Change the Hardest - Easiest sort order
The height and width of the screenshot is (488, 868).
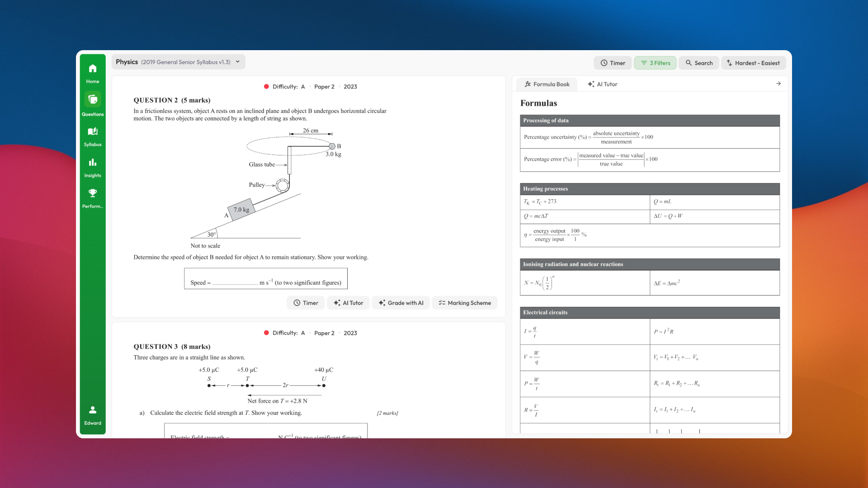(x=753, y=63)
